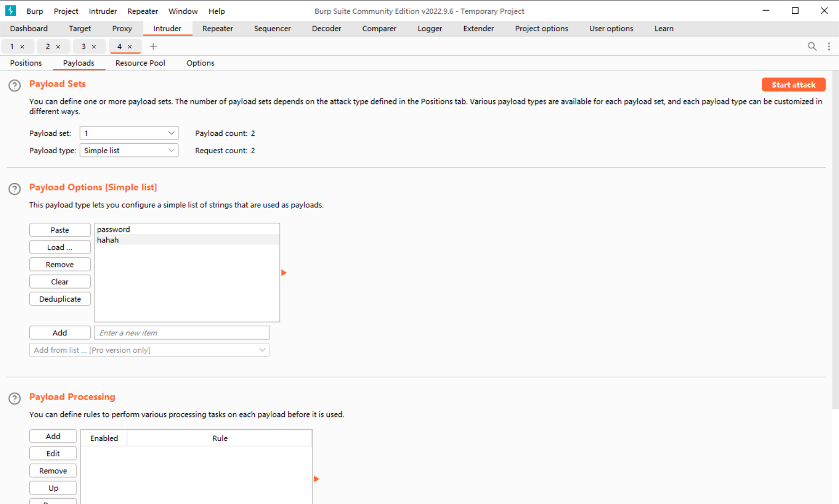Open help for Payload Processing section
This screenshot has width=839, height=504.
coord(15,398)
